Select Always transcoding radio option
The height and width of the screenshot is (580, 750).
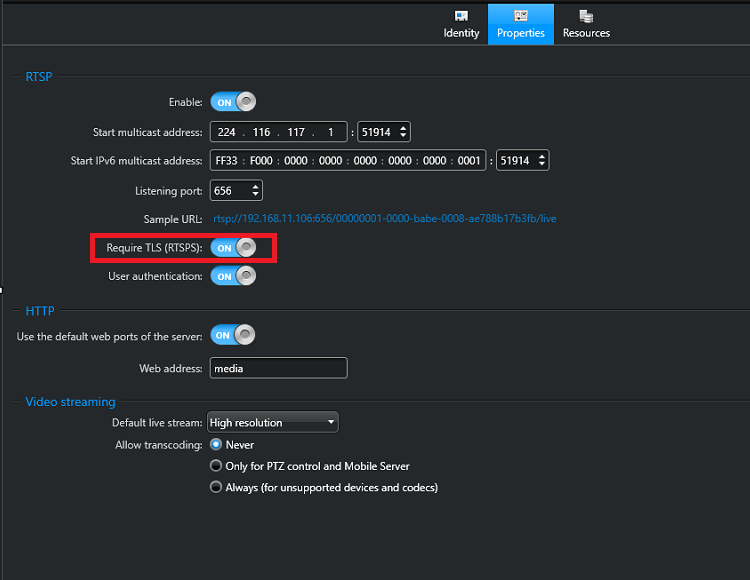[216, 488]
